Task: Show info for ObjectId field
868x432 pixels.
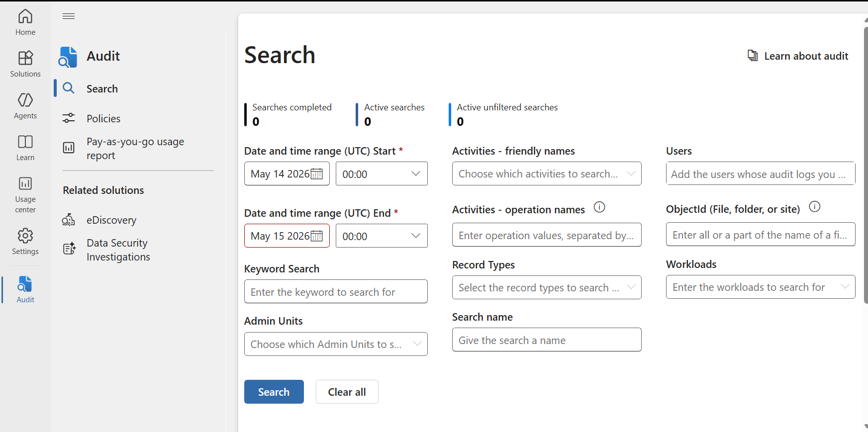Action: [x=814, y=207]
